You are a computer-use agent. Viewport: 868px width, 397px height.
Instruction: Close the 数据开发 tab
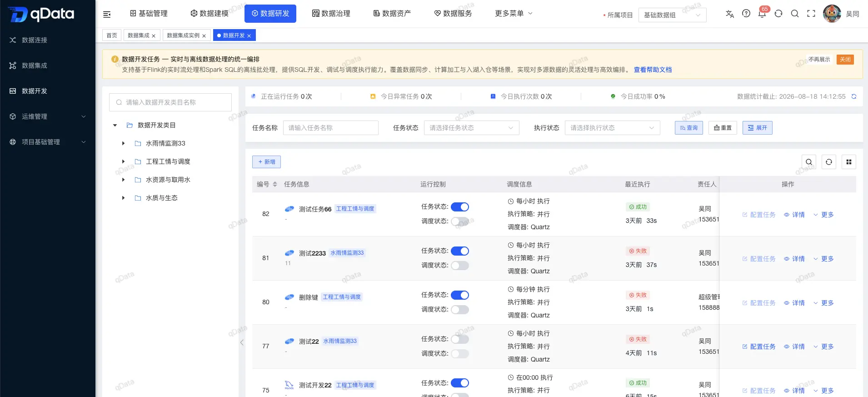click(249, 35)
